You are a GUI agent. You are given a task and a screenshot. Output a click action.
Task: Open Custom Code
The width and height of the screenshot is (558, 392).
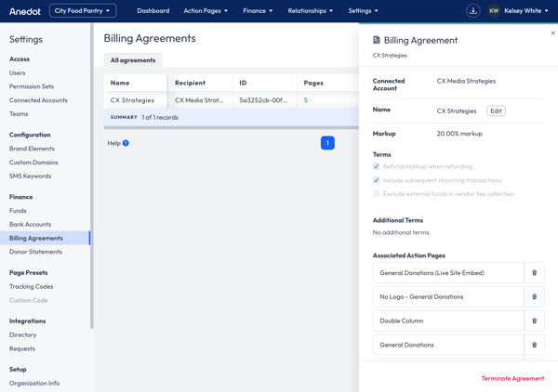(29, 300)
